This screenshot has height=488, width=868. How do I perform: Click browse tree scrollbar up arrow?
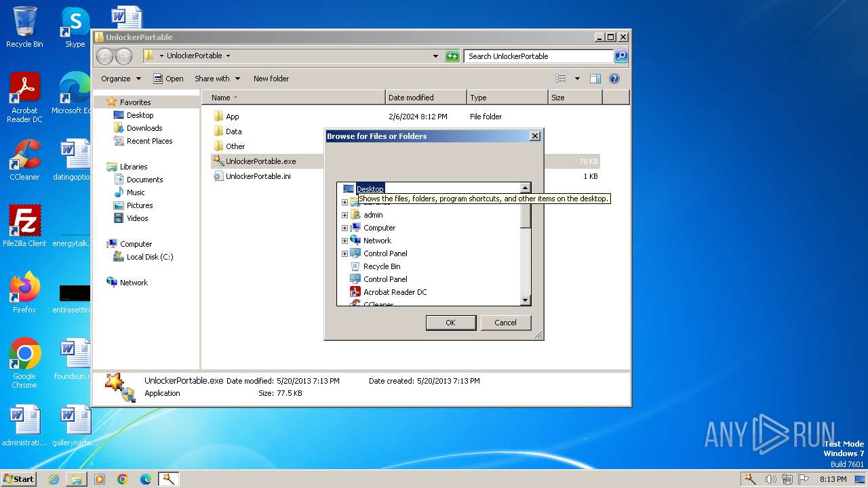525,188
